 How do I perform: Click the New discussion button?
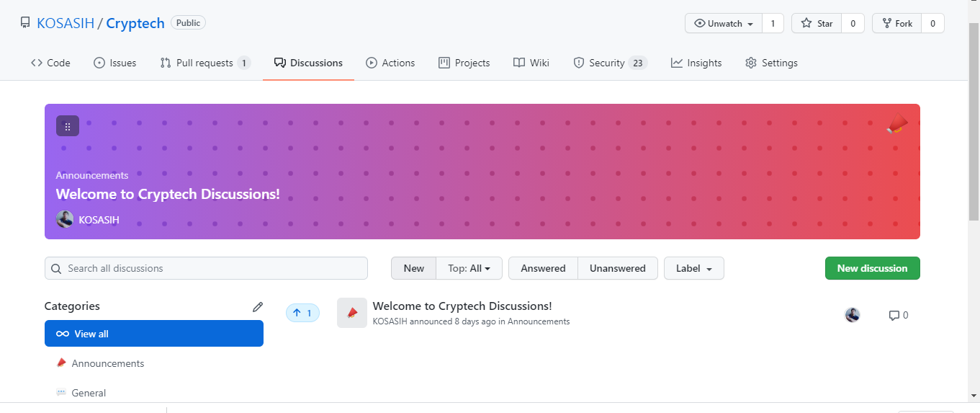[x=872, y=268]
